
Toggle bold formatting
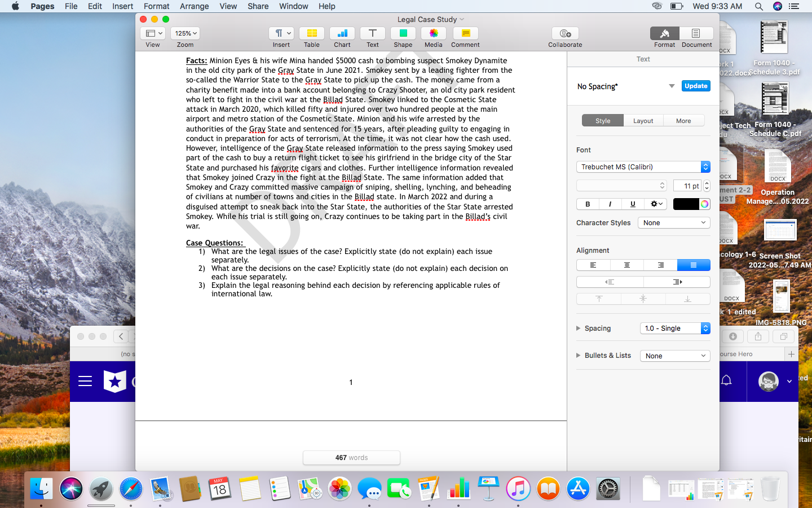(587, 204)
